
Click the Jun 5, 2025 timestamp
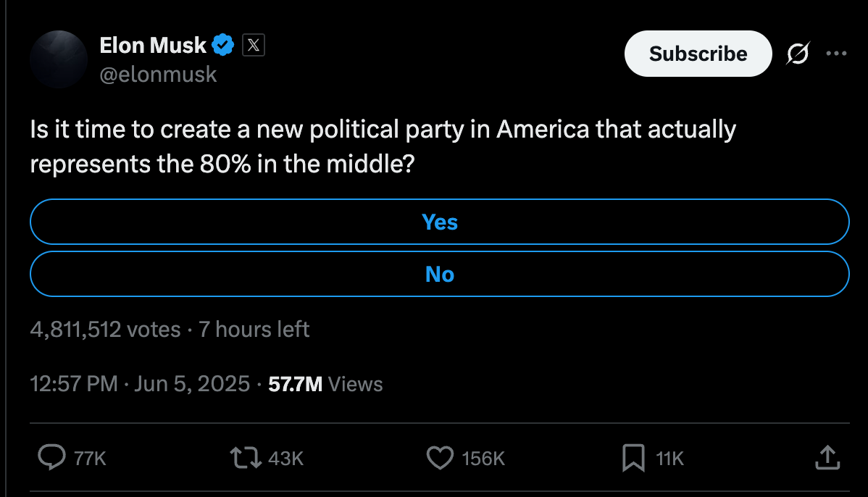(x=191, y=384)
